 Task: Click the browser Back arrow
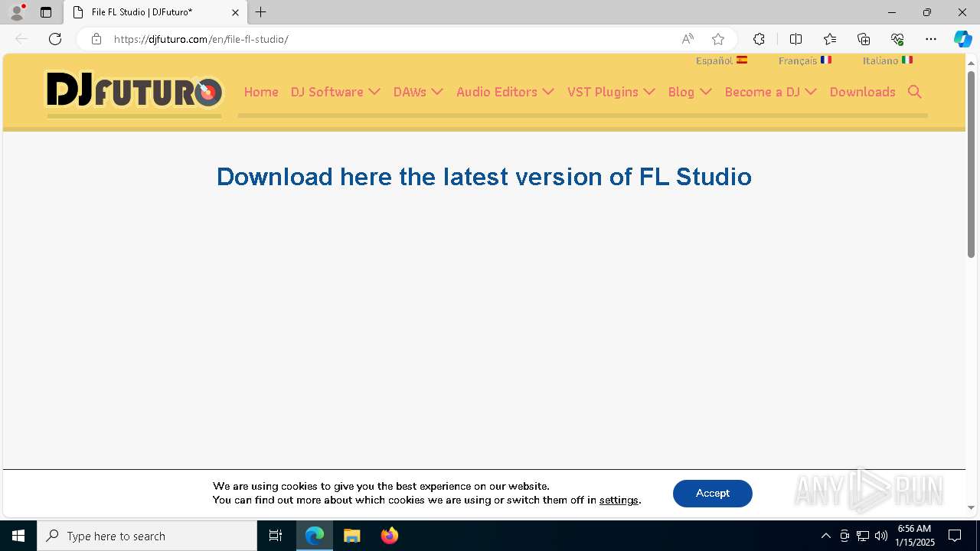point(21,39)
